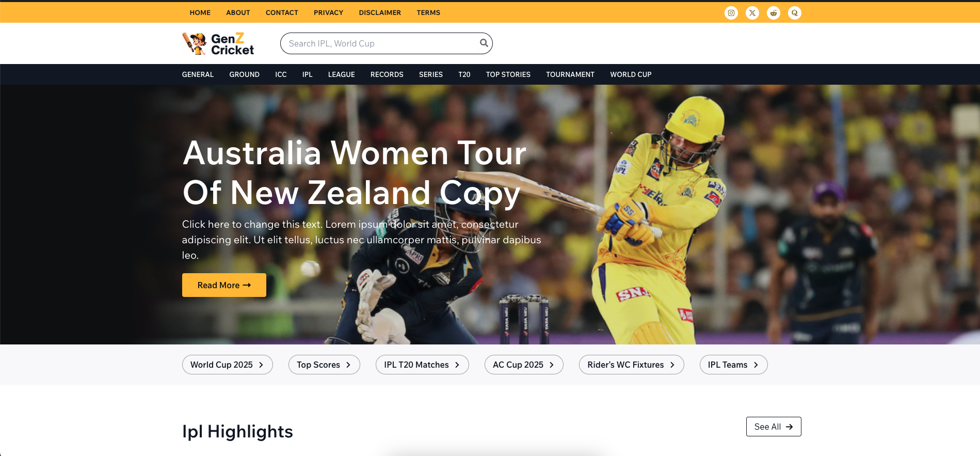The width and height of the screenshot is (980, 456).
Task: Click the search magnifier icon
Action: pyautogui.click(x=484, y=43)
